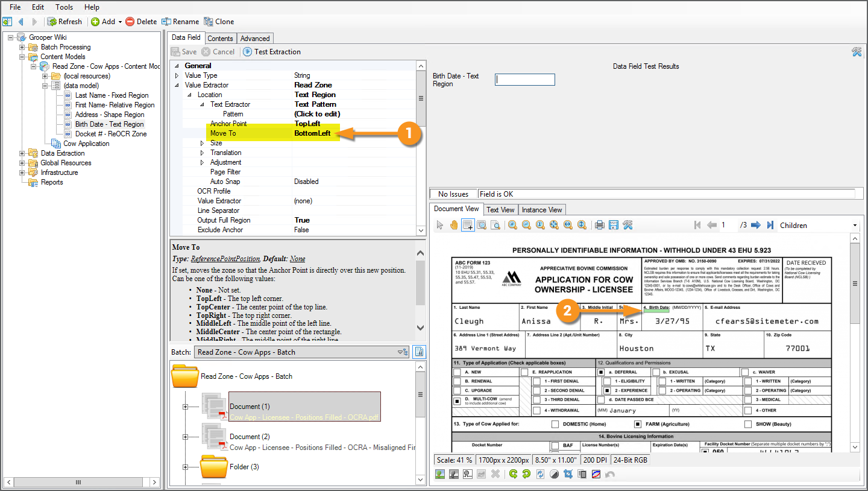Toggle the A. NEW application checkbox
868x491 pixels.
[458, 373]
